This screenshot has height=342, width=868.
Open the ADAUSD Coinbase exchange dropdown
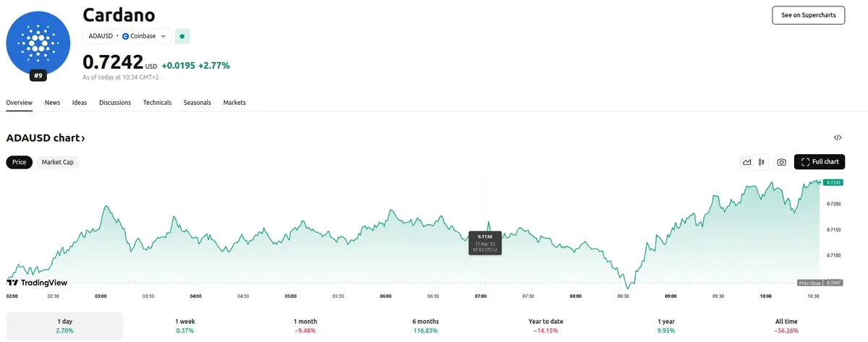[x=127, y=35]
